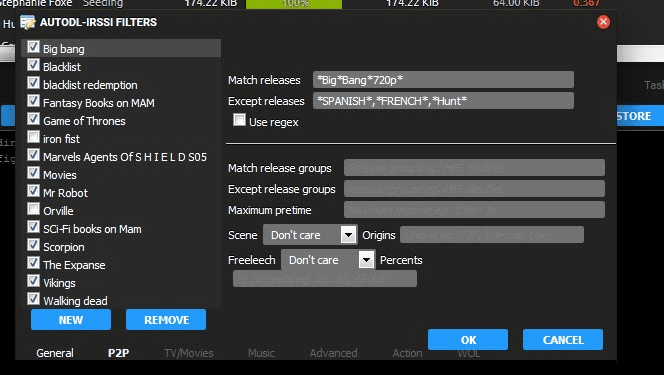Toggle the Vikings filter checkbox

(x=33, y=281)
